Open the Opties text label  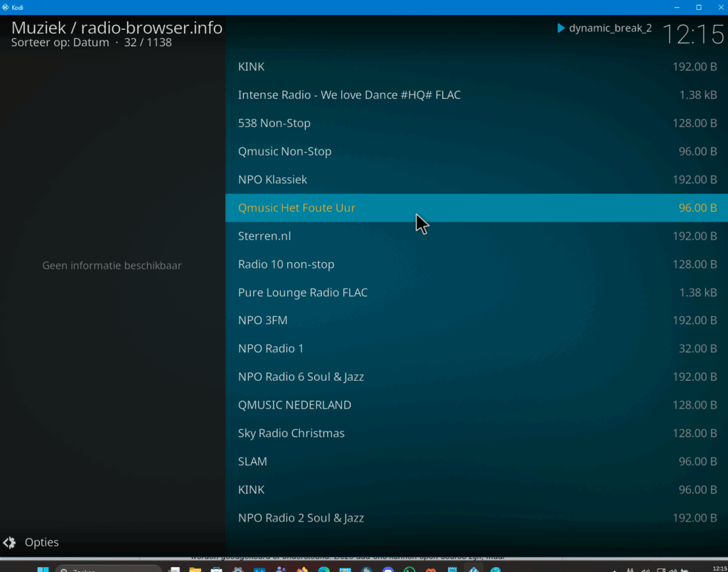(x=42, y=543)
